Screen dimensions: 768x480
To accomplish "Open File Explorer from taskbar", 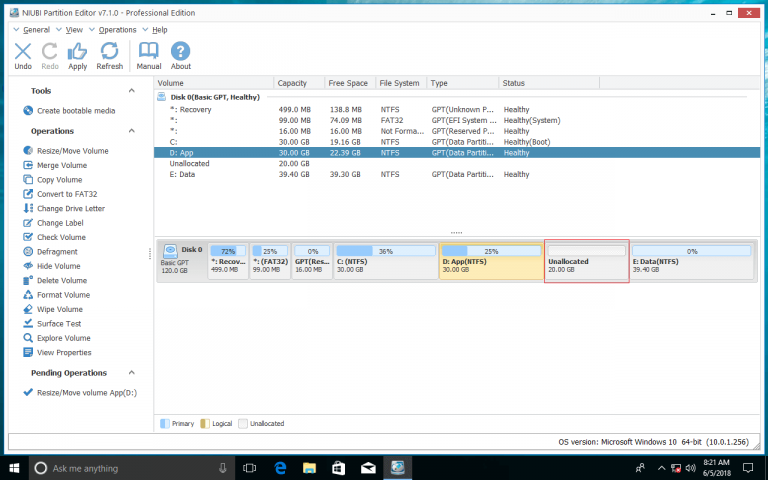I will pos(309,468).
